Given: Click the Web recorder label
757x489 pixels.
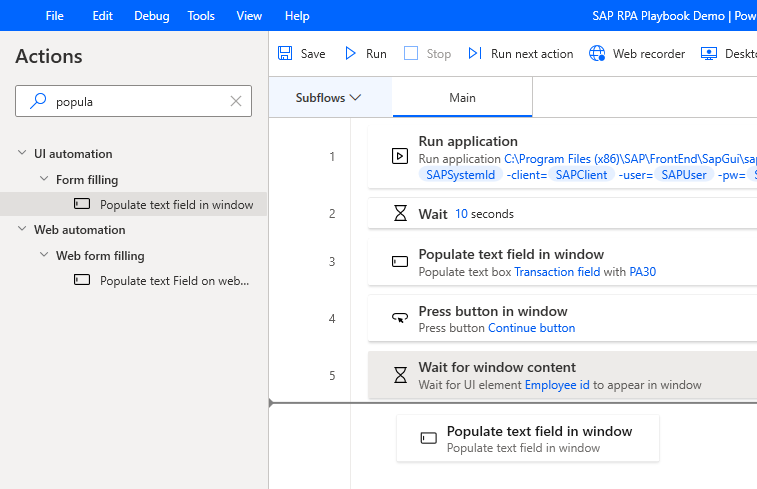Looking at the screenshot, I should pos(649,54).
